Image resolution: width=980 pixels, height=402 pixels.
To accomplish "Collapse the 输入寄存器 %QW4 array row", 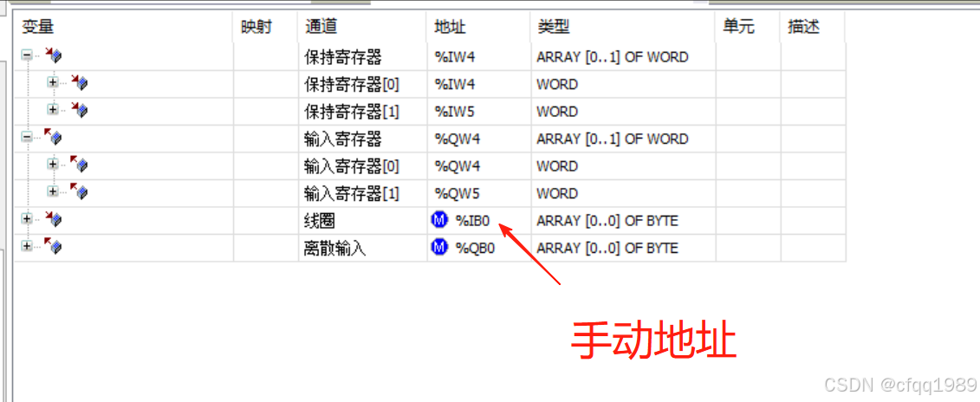I will [27, 137].
